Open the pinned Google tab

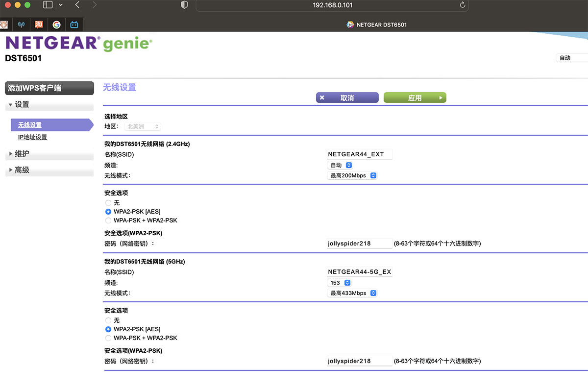click(56, 24)
